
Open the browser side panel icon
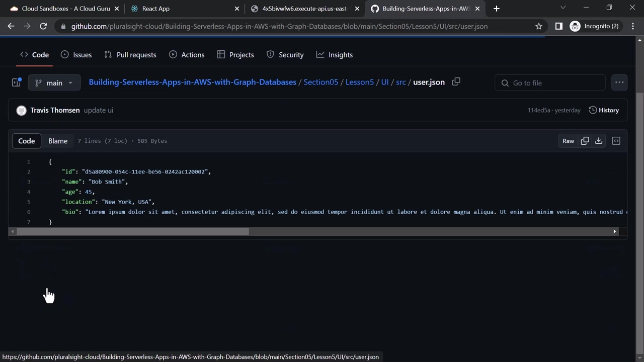(558, 26)
